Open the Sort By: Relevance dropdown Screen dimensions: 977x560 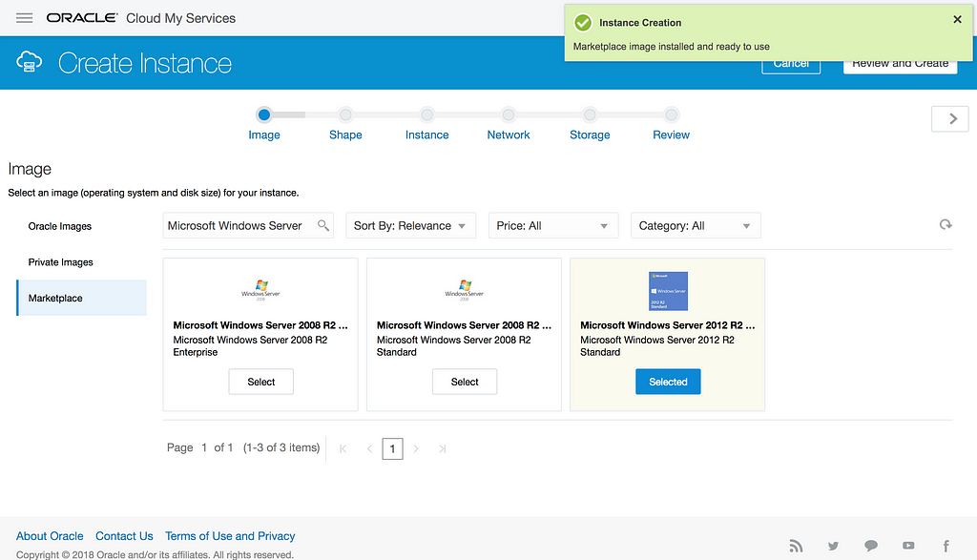410,225
